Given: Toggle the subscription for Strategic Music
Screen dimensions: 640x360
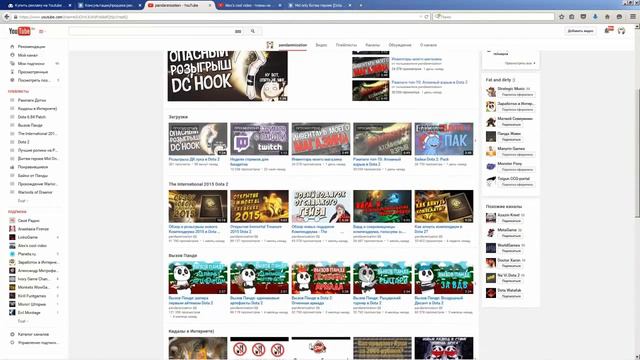Looking at the screenshot, I should (x=517, y=95).
